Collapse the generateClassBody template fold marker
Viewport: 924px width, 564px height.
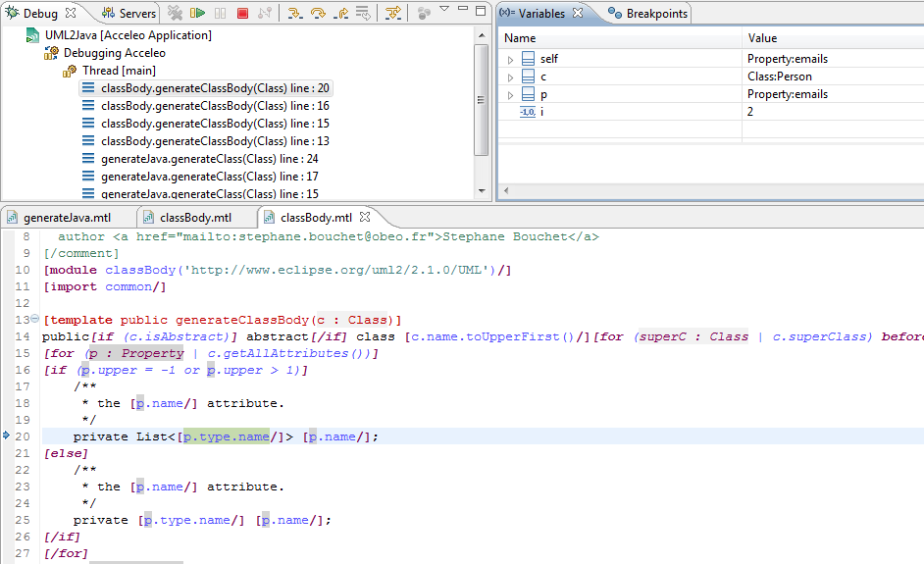coord(35,320)
